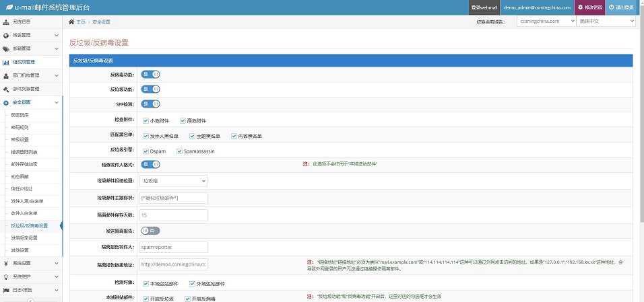Expand the 域名管理 chevron
The image size is (644, 302).
point(57,35)
